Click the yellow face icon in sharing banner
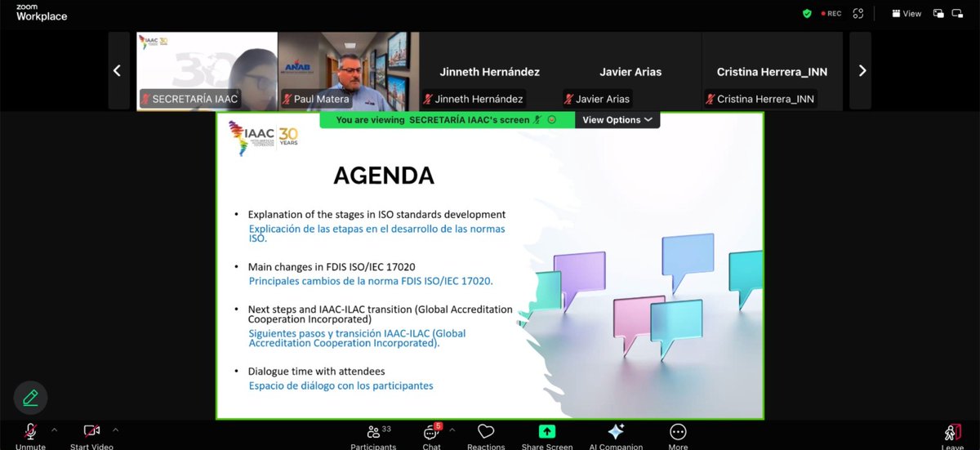The image size is (980, 450). pyautogui.click(x=551, y=120)
